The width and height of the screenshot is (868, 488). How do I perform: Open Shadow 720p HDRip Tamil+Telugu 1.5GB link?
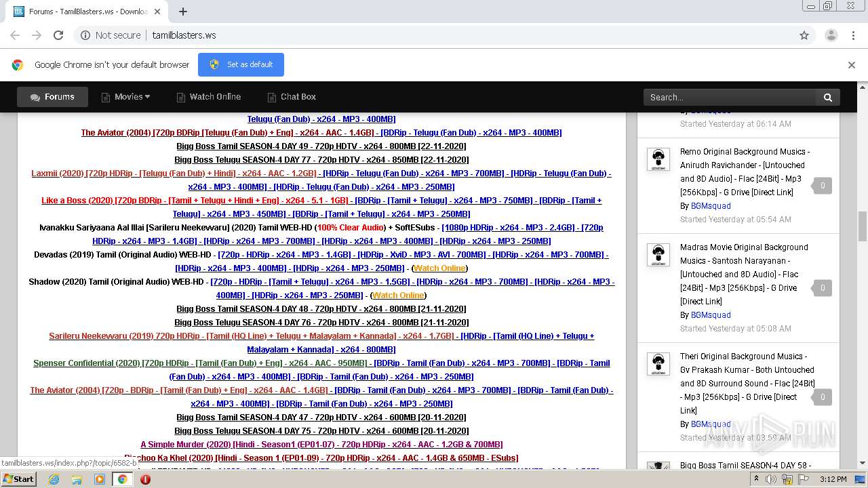(x=310, y=282)
